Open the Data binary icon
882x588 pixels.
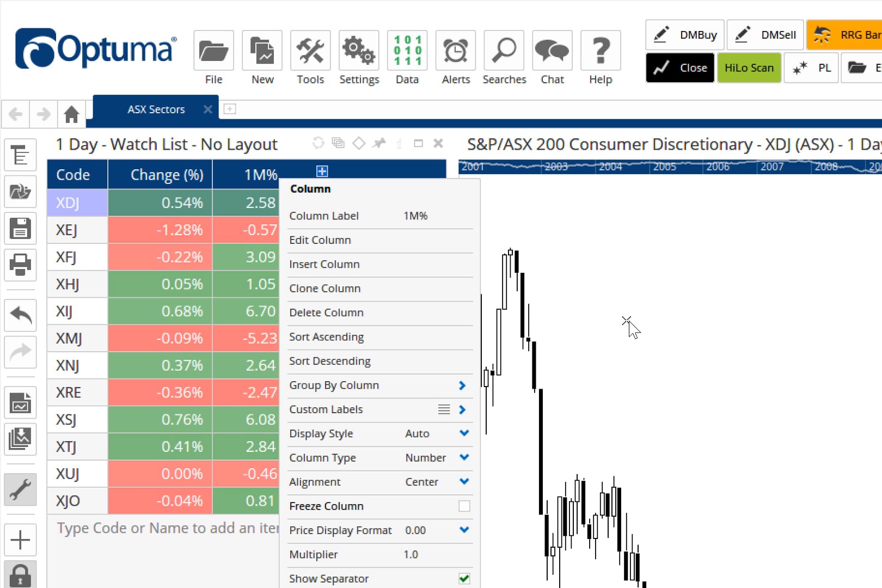pos(407,51)
